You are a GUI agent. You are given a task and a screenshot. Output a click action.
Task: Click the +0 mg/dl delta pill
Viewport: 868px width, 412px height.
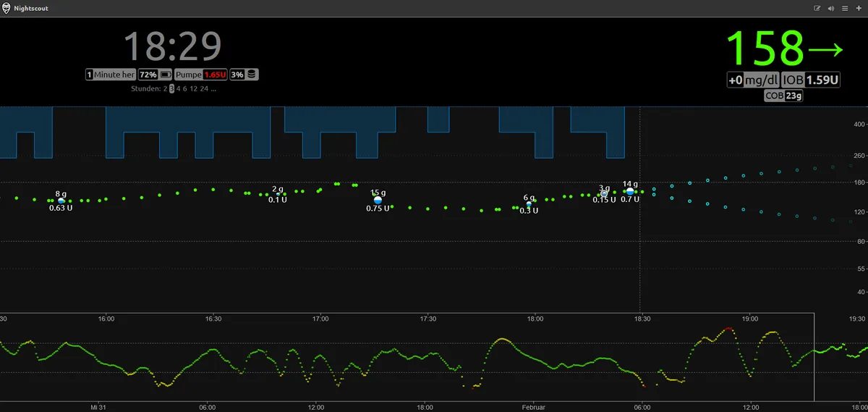(753, 80)
